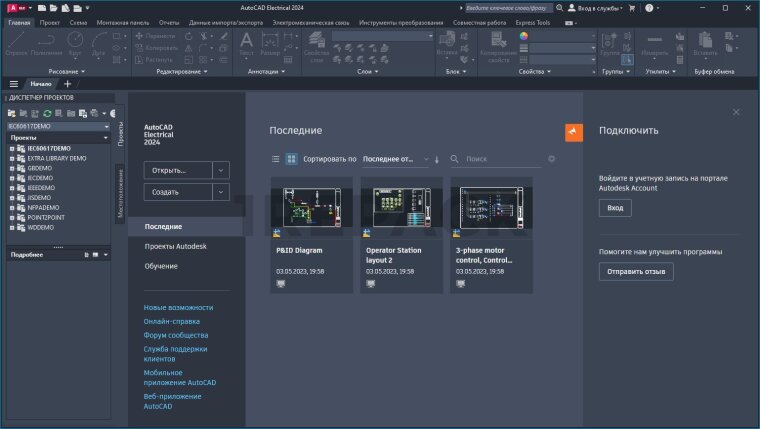The image size is (760, 429).
Task: Expand the IEC60617DEMO project tree node
Action: click(x=12, y=148)
